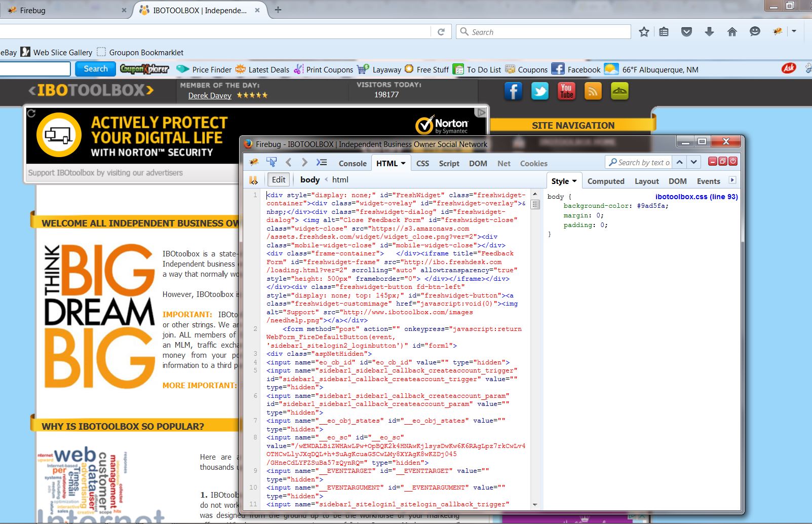Open Print Coupons toolbar link
812x524 pixels.
324,69
